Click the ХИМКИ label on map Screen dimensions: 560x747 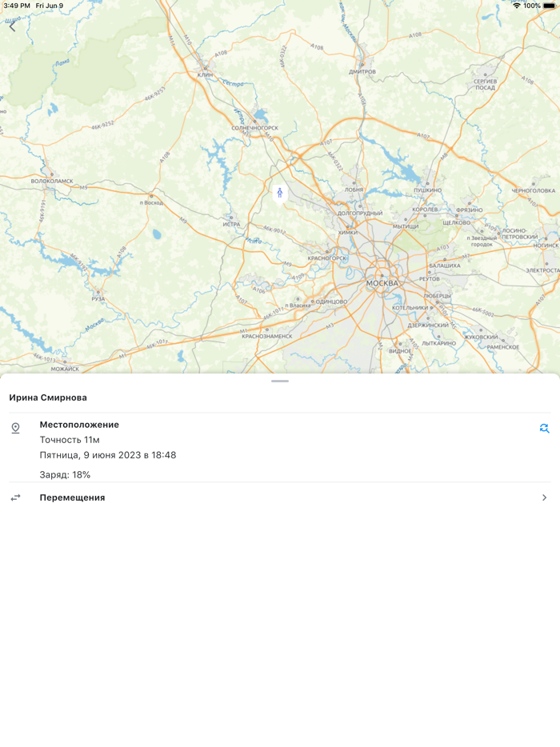[x=347, y=233]
